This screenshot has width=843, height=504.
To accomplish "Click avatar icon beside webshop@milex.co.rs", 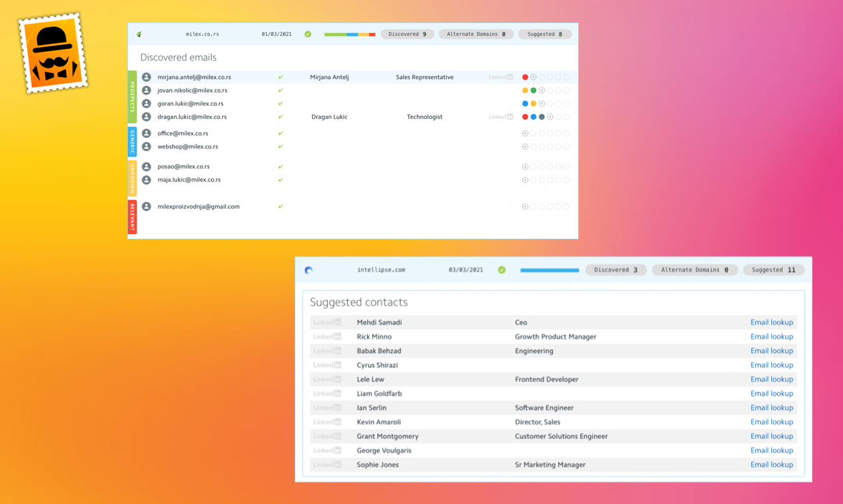I will (x=147, y=147).
